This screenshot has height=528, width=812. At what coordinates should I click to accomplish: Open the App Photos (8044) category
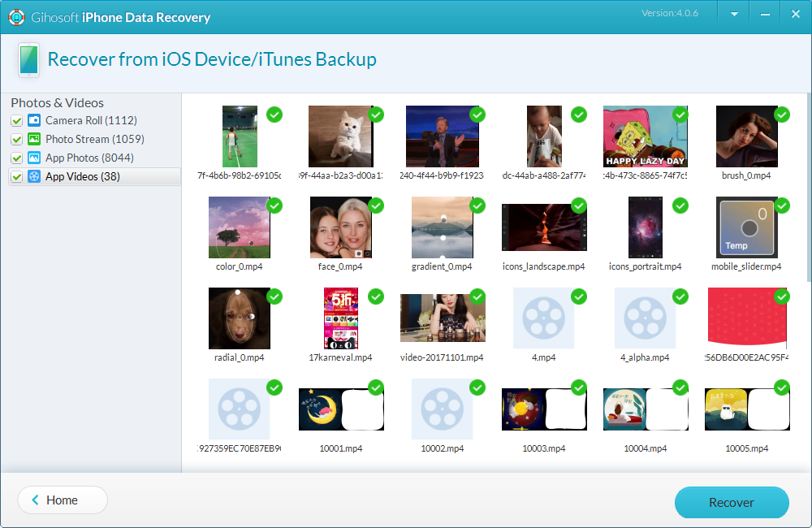[89, 158]
